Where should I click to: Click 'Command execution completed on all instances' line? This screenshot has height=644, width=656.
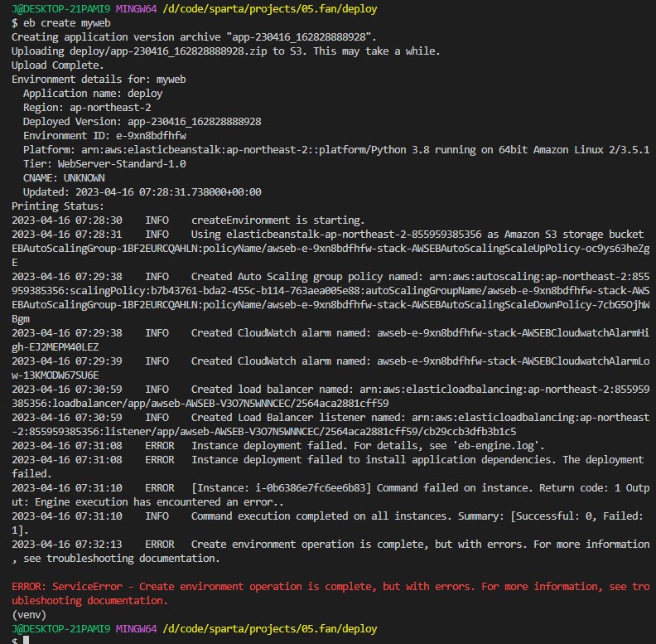coord(327,523)
